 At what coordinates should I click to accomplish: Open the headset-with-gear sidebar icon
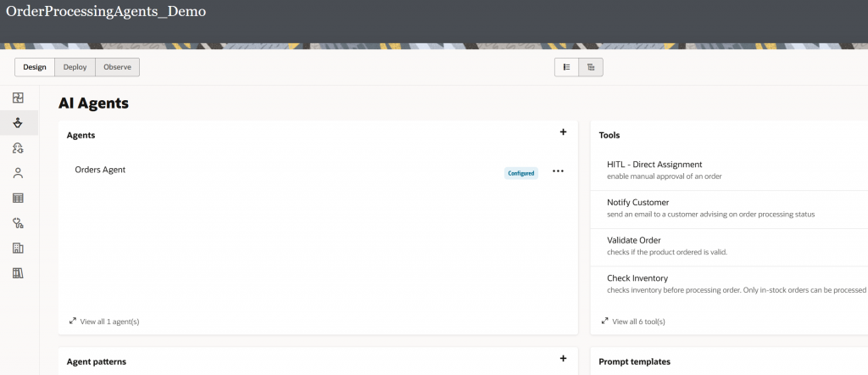(18, 148)
